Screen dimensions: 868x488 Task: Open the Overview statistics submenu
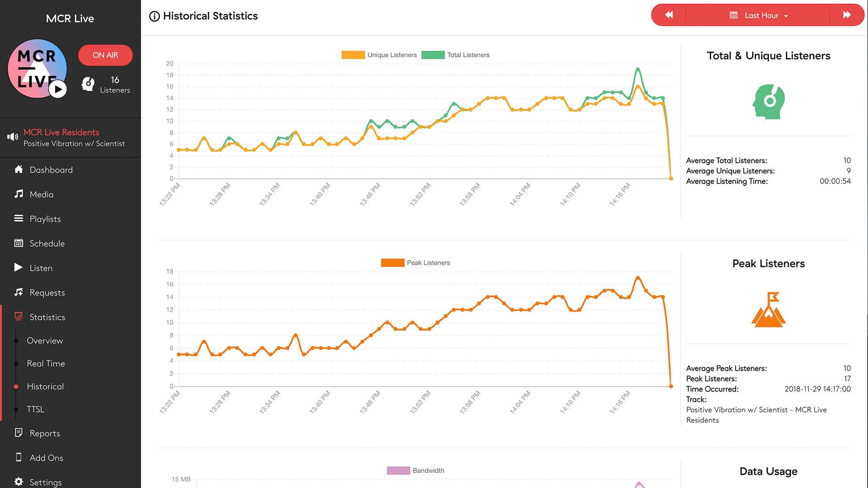pyautogui.click(x=45, y=341)
